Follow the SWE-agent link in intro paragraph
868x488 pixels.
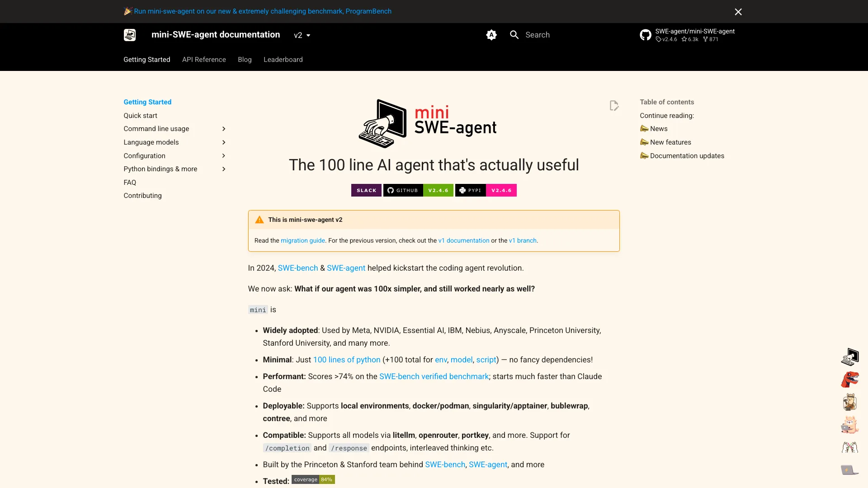point(346,268)
